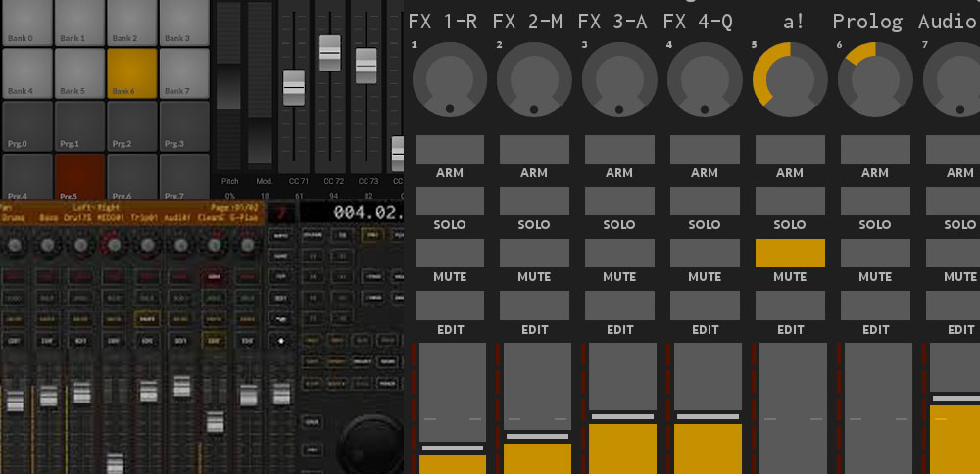Click the FX 3-A volume fader handle
Viewport: 980px width, 474px height.
click(622, 416)
